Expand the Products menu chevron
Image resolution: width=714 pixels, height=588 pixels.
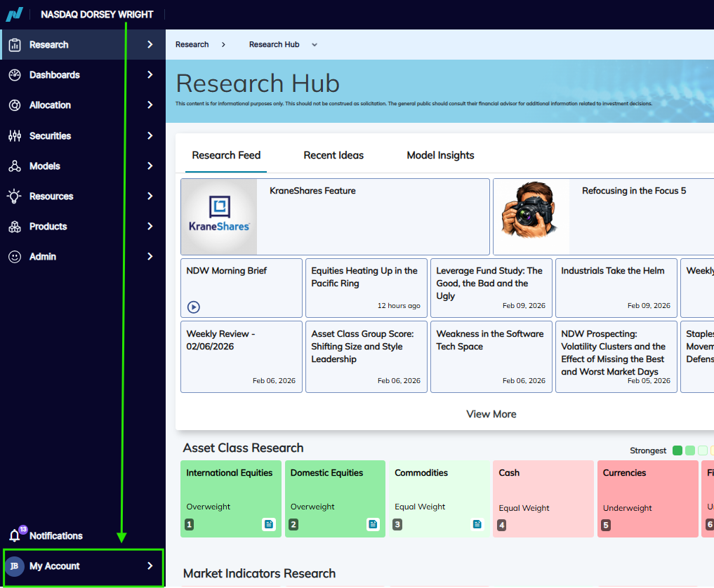click(x=150, y=226)
